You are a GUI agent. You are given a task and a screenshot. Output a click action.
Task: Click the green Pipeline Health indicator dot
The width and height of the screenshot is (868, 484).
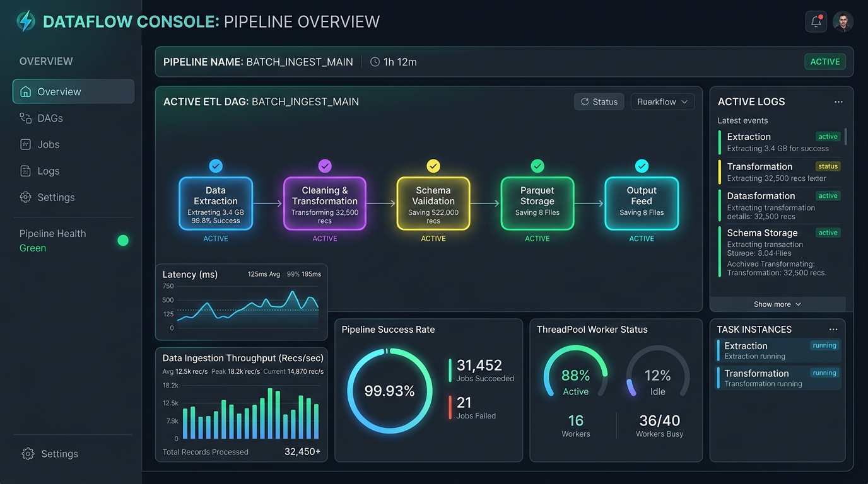pos(123,240)
